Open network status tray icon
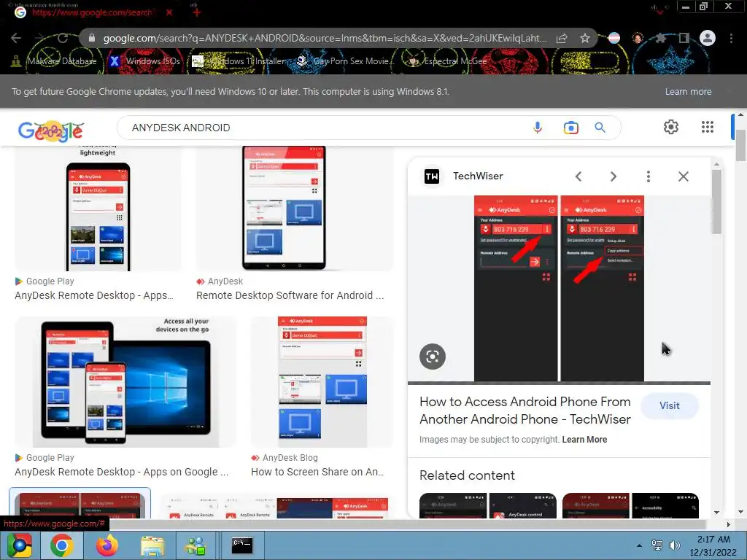This screenshot has height=560, width=747. pyautogui.click(x=657, y=545)
